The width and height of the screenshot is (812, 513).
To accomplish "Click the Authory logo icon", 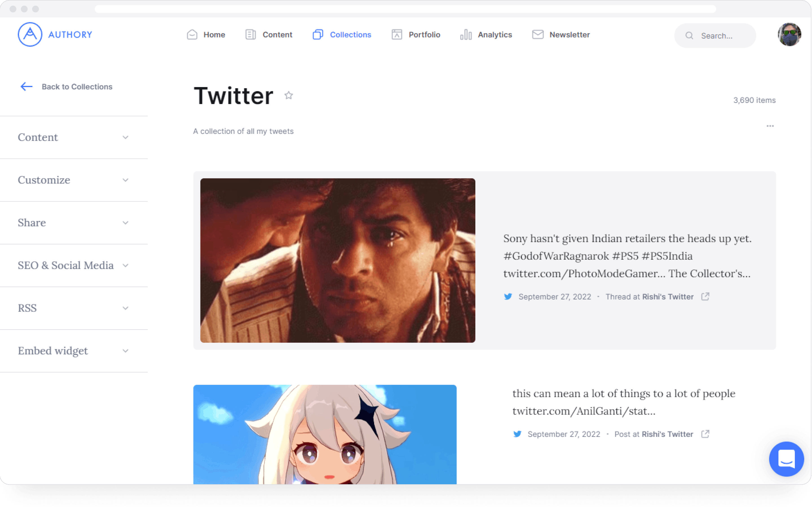I will pyautogui.click(x=30, y=34).
